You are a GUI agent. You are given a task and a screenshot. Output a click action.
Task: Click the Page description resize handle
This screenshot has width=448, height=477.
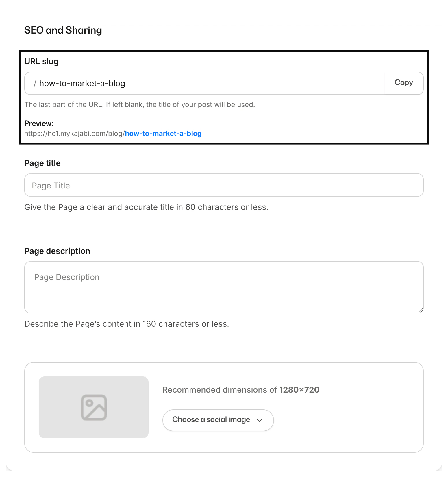[x=421, y=310]
